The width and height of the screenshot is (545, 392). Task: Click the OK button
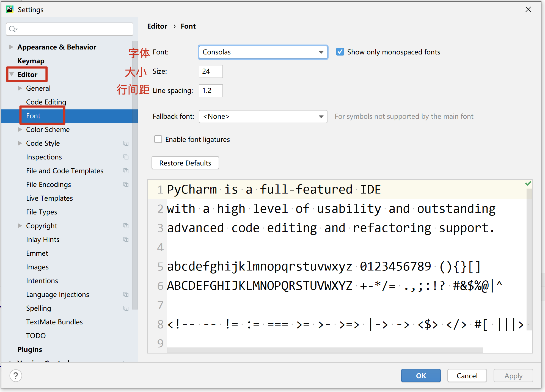420,376
